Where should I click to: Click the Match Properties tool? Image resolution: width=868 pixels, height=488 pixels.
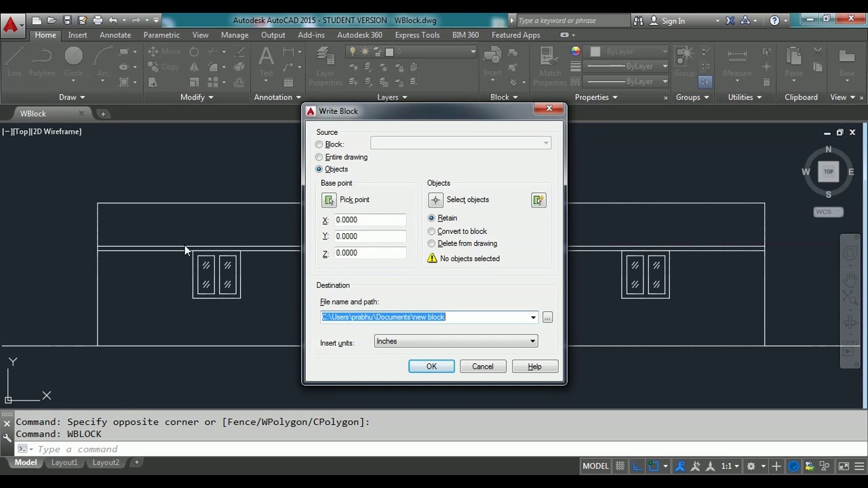click(550, 66)
